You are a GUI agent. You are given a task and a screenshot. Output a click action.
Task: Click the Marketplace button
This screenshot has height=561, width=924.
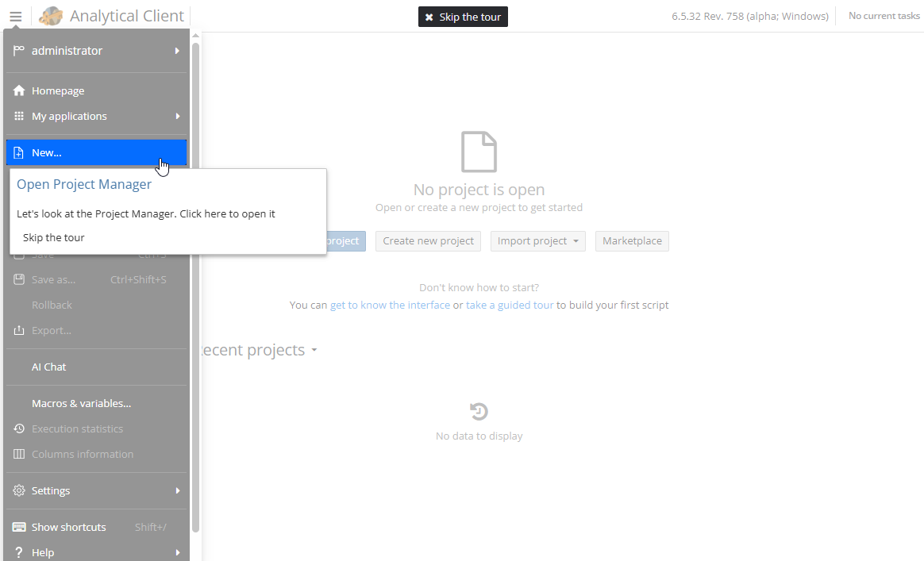click(632, 241)
